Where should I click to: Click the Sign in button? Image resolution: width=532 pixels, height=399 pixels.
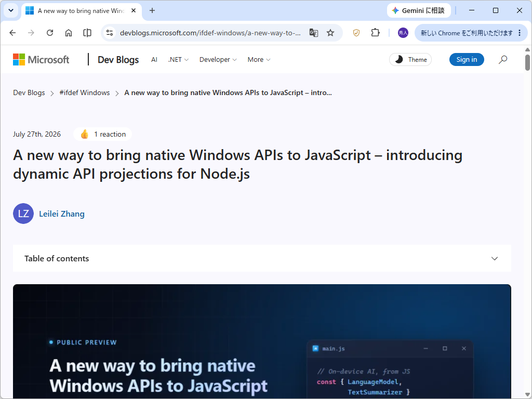tap(467, 60)
